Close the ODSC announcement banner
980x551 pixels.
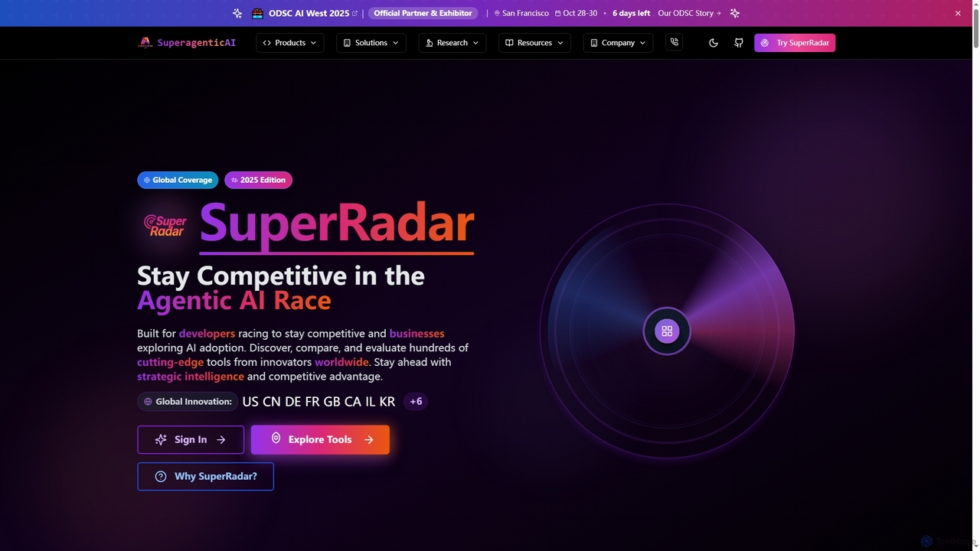[958, 13]
